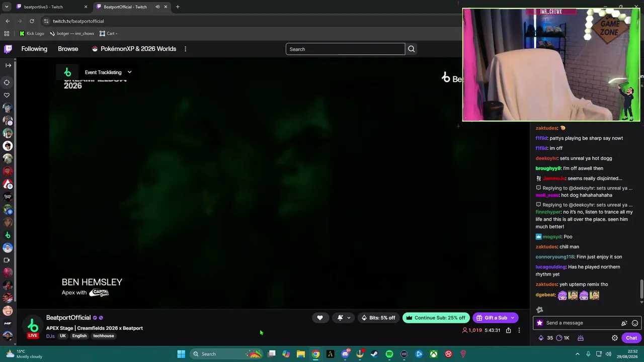The image size is (644, 362).
Task: Click the rewards chest icon below chat
Action: [580, 338]
